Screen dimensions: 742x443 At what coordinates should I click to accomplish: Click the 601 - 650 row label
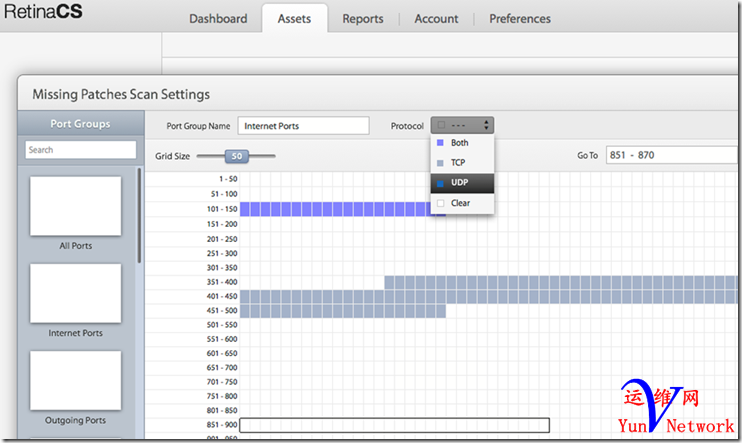[x=222, y=354]
